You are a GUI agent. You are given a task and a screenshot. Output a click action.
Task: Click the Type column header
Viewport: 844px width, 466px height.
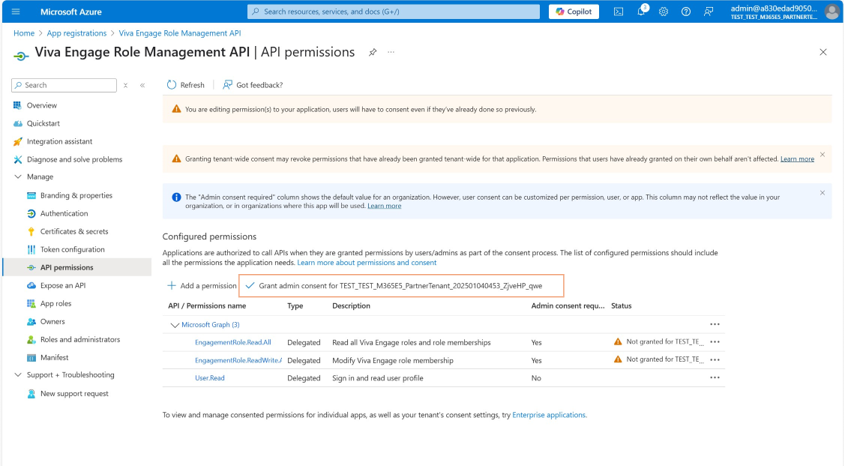tap(295, 306)
